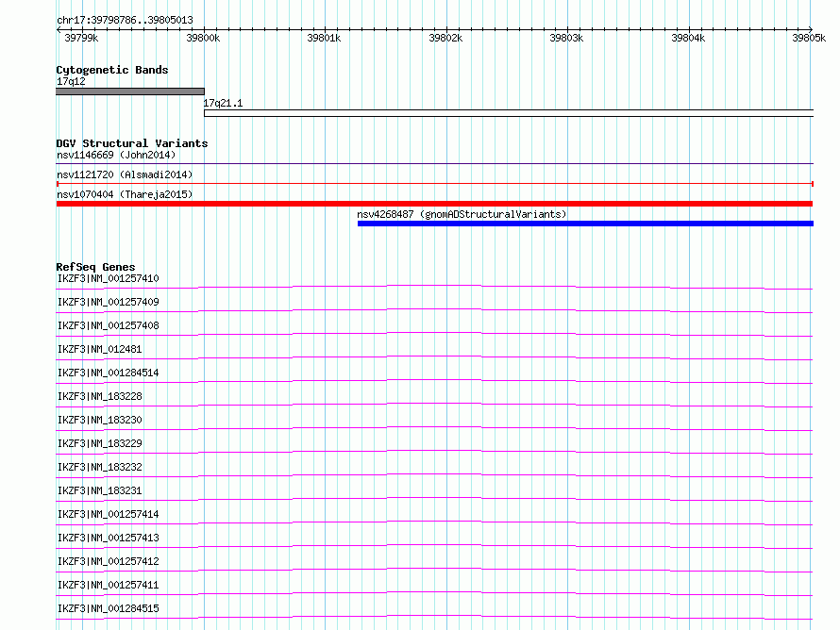Select the magenta intron line of NM_183228
The width and height of the screenshot is (840, 630).
click(434, 404)
